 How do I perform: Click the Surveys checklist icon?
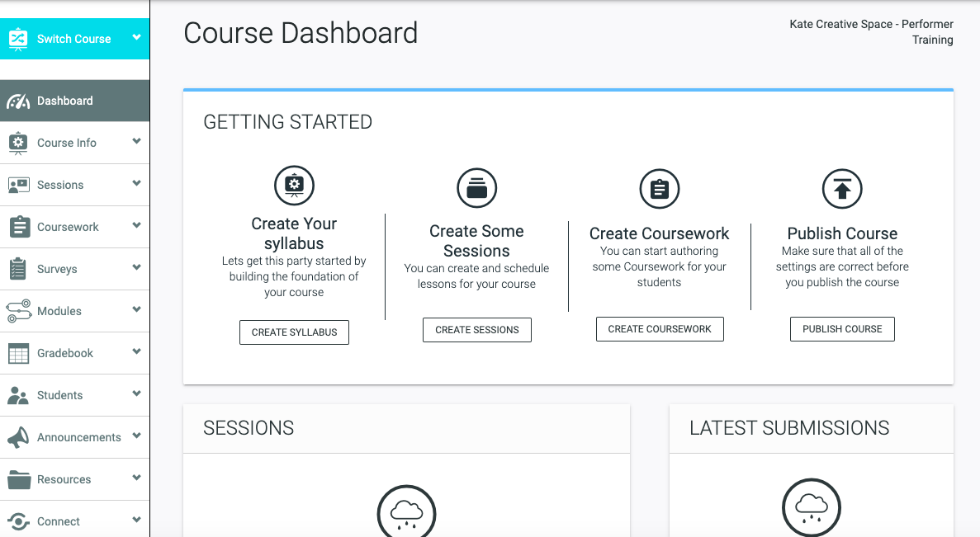click(18, 270)
